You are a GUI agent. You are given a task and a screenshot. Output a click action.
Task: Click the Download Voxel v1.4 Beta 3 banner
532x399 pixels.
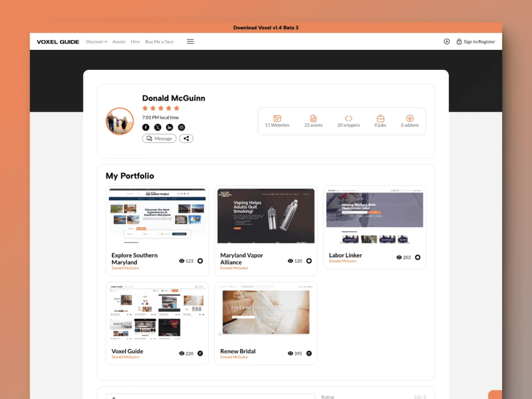266,28
